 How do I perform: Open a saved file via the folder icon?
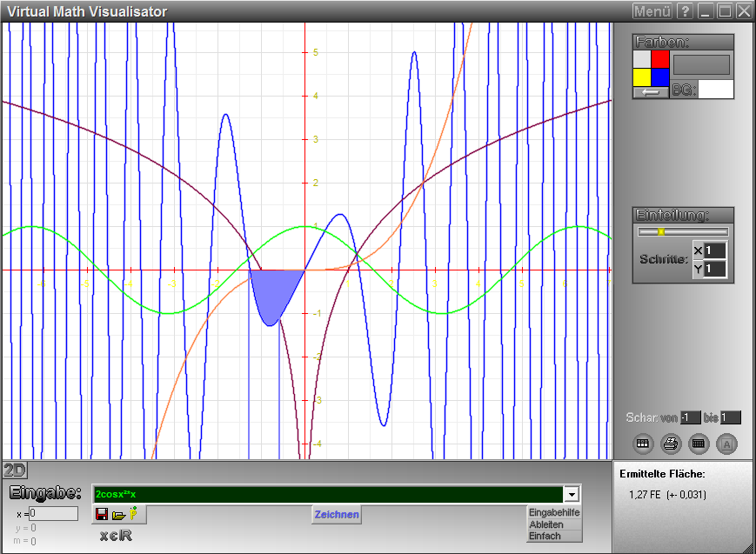pos(118,515)
